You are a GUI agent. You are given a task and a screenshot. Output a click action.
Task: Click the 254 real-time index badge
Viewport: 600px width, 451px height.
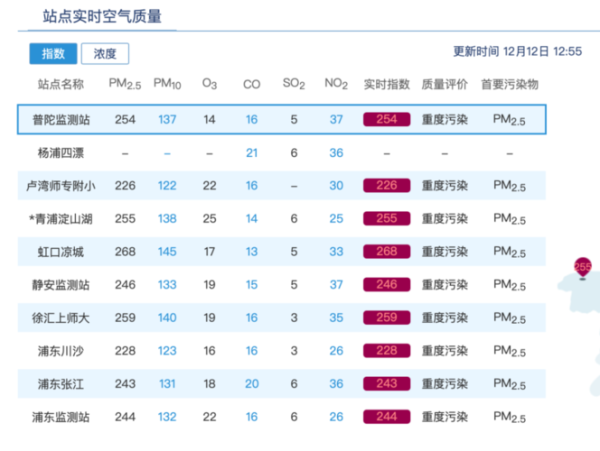pos(386,119)
